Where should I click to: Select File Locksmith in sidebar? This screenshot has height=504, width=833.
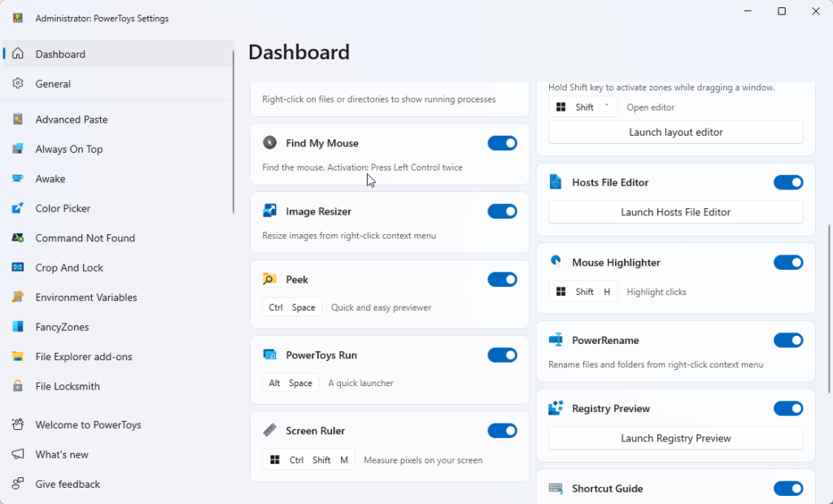(x=118, y=386)
